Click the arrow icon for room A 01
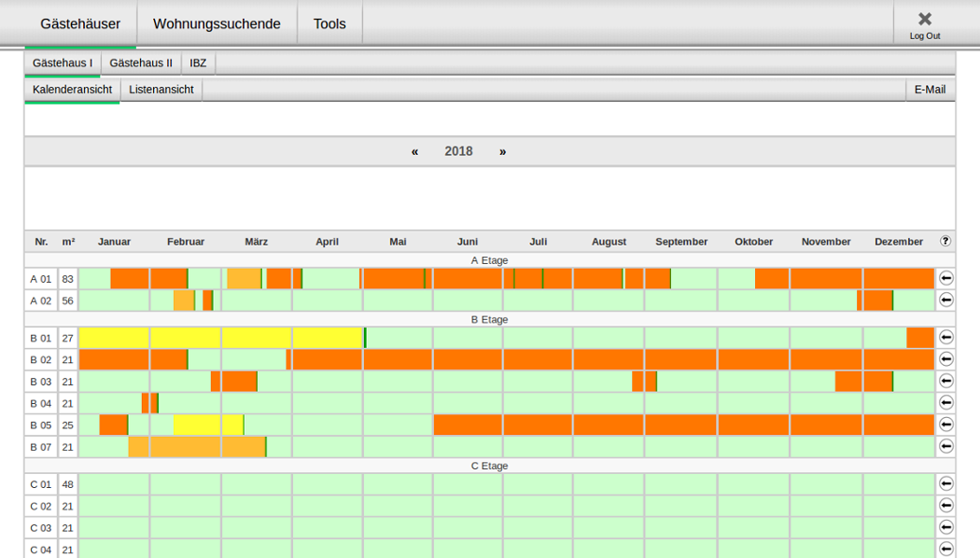This screenshot has height=558, width=980. coord(945,278)
